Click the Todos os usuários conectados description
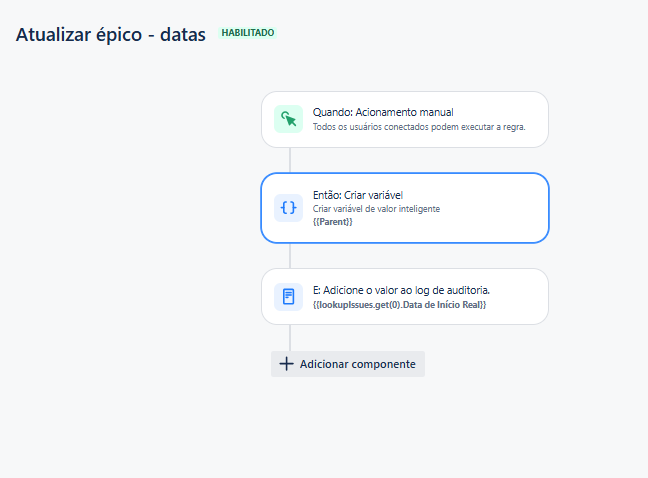 click(419, 127)
